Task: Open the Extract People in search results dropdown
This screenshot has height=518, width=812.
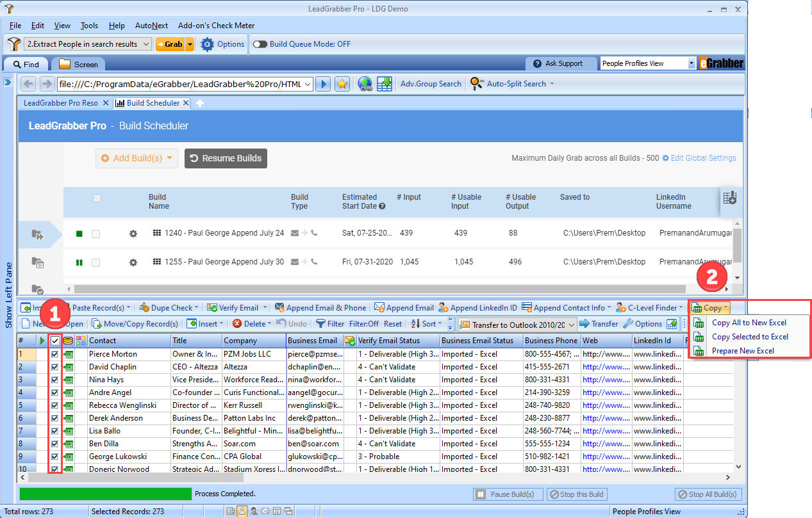Action: (x=88, y=44)
